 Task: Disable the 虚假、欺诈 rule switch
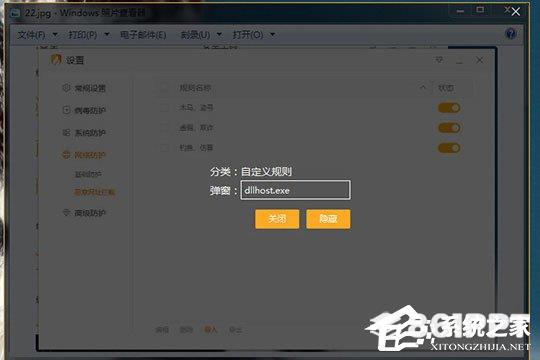tap(449, 128)
